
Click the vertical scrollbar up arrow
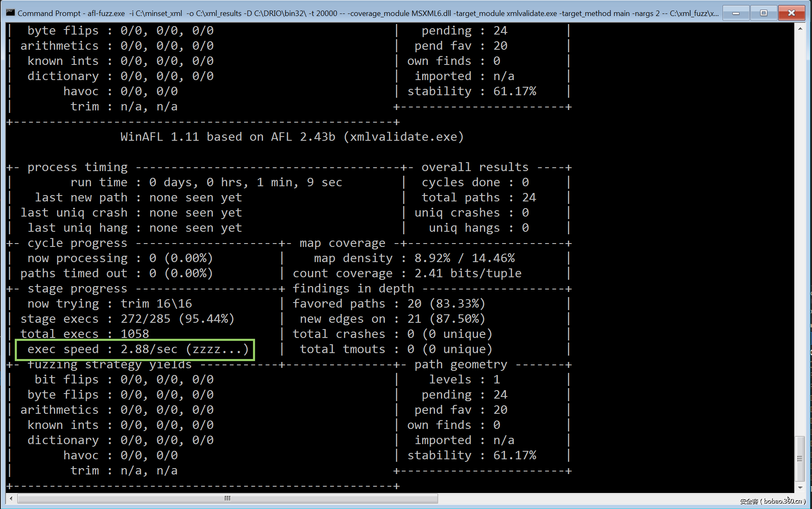click(800, 29)
